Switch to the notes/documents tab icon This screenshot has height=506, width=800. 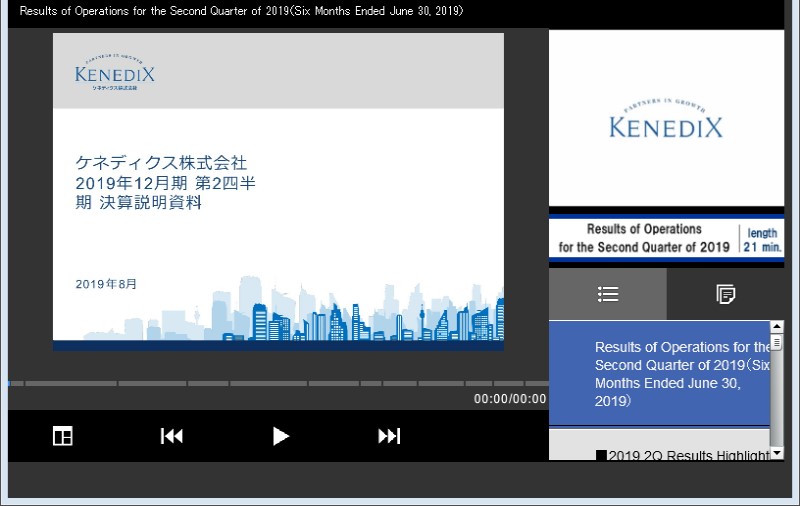[726, 294]
